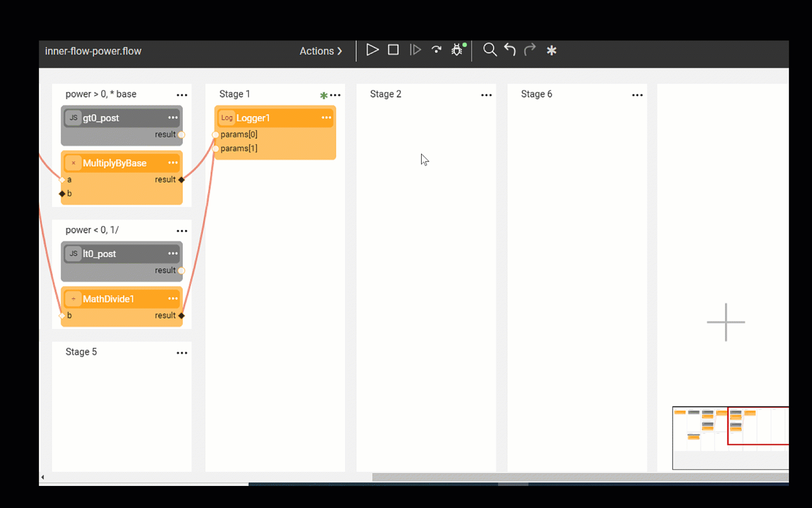Toggle debug mode with the bug icon
The width and height of the screenshot is (812, 508).
click(x=456, y=50)
